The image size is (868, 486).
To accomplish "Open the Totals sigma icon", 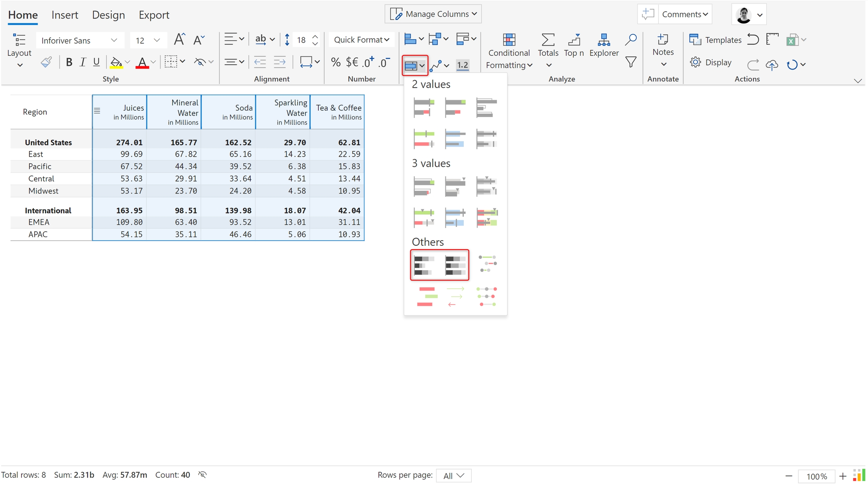I will 547,40.
